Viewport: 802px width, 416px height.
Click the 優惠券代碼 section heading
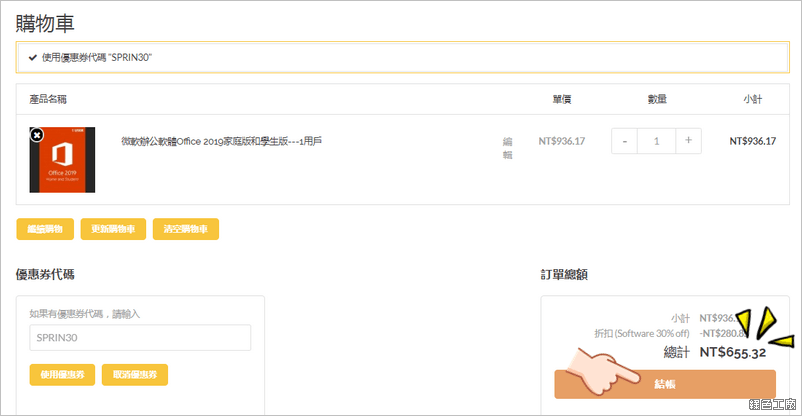45,274
